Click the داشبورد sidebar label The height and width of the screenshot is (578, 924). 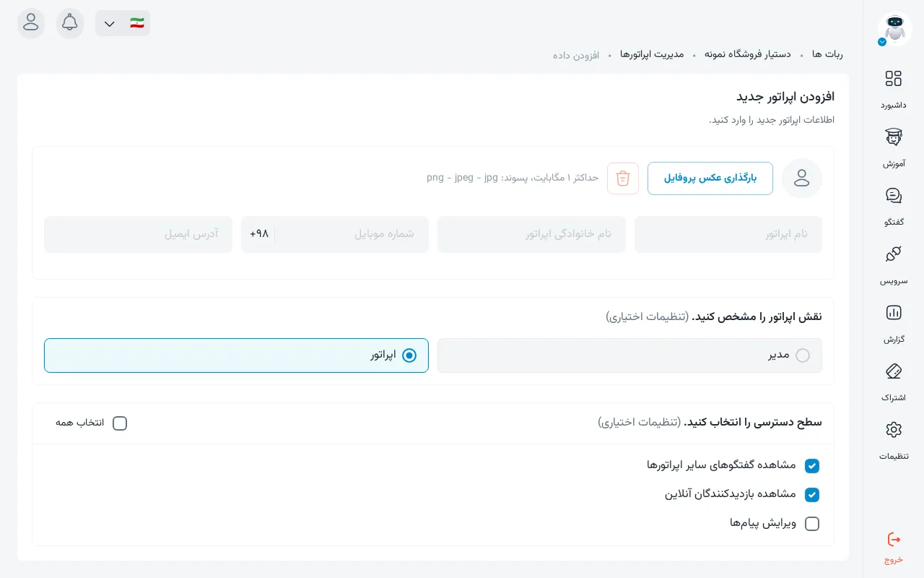894,105
